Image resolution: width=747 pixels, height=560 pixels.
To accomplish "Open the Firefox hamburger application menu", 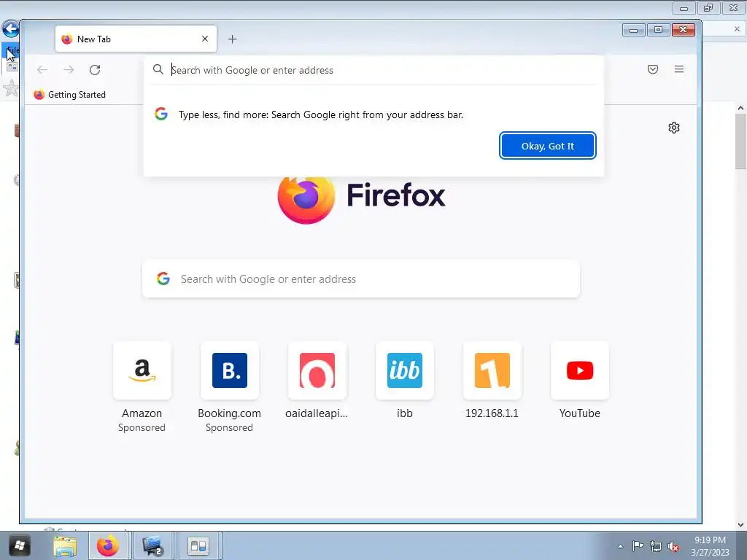I will pyautogui.click(x=679, y=69).
